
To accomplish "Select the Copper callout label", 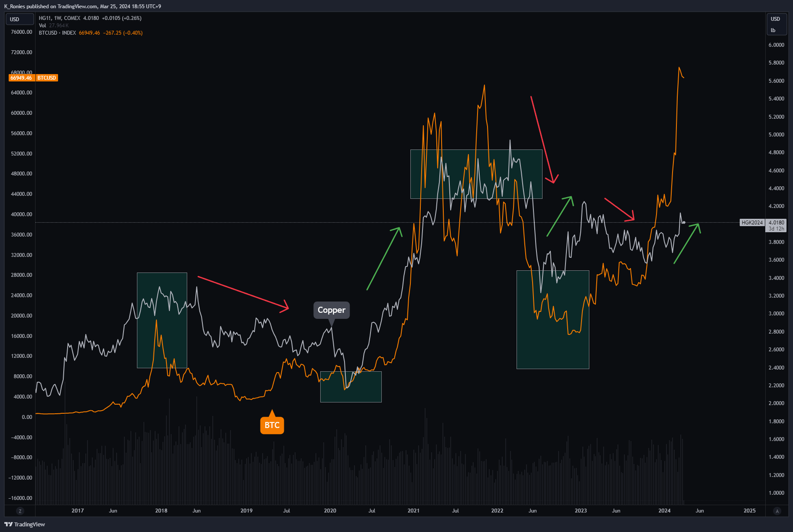I will click(331, 310).
